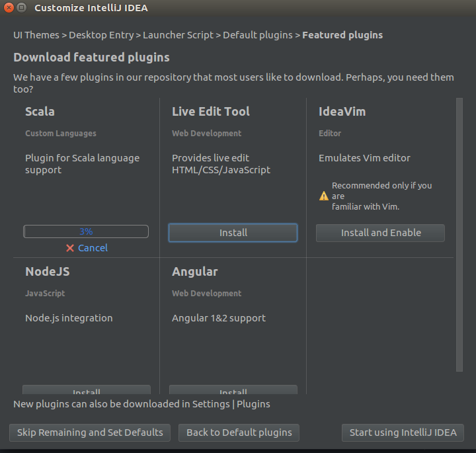Skip Remaining and Set Defaults

pyautogui.click(x=90, y=432)
